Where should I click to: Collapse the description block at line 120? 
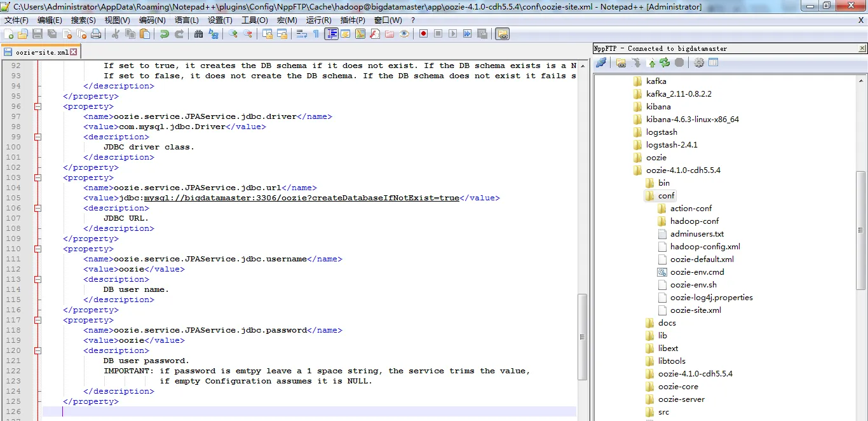[x=37, y=350]
